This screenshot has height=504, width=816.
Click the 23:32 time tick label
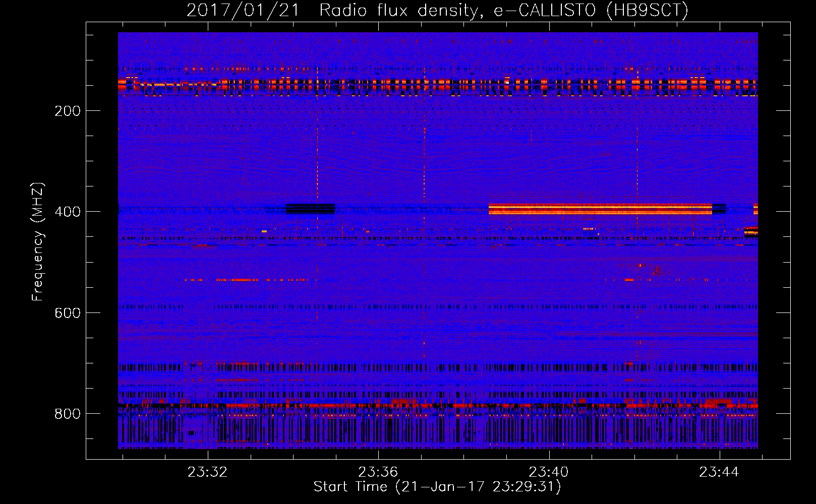[x=207, y=472]
